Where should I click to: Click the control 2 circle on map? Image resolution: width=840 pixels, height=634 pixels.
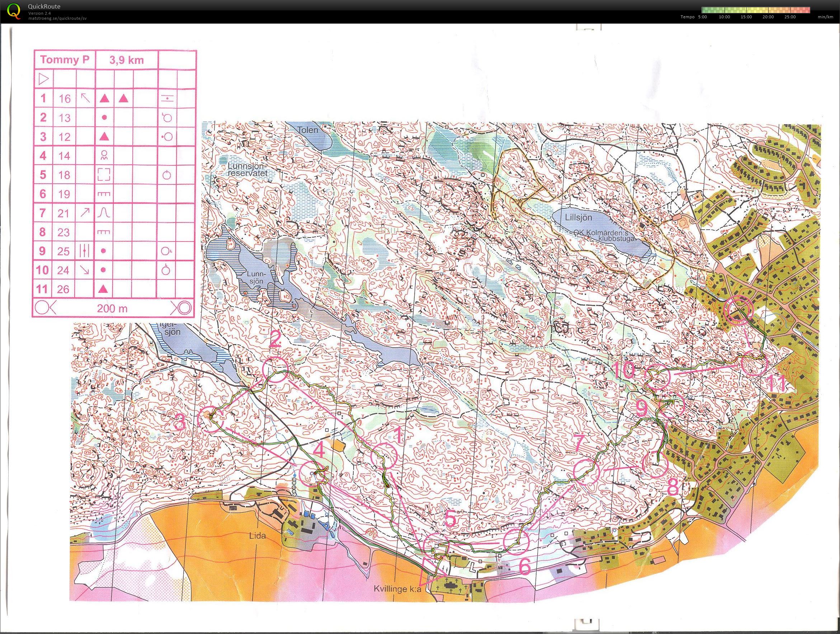pos(275,370)
